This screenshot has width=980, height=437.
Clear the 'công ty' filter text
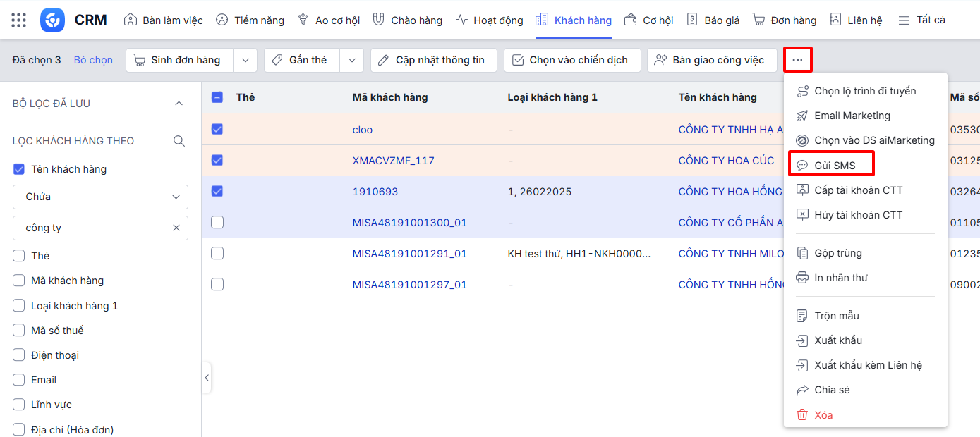pos(176,228)
